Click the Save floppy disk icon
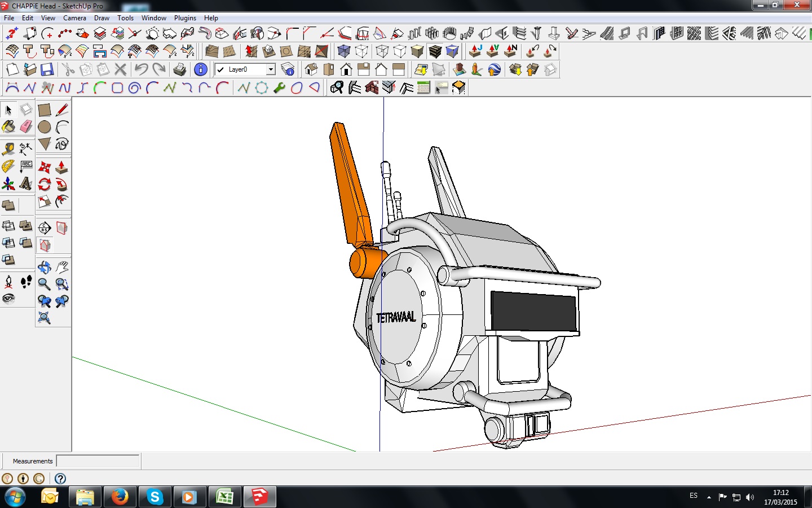This screenshot has height=508, width=812. pyautogui.click(x=47, y=69)
